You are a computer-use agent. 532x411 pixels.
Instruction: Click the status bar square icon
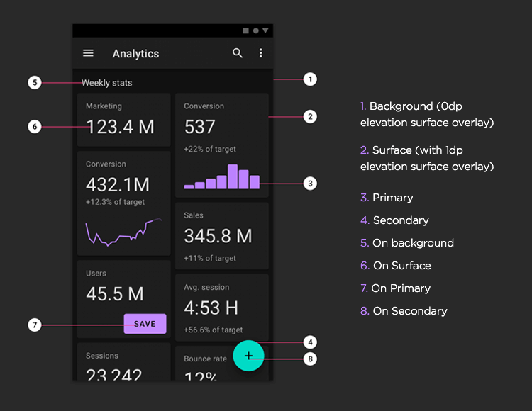pos(246,30)
